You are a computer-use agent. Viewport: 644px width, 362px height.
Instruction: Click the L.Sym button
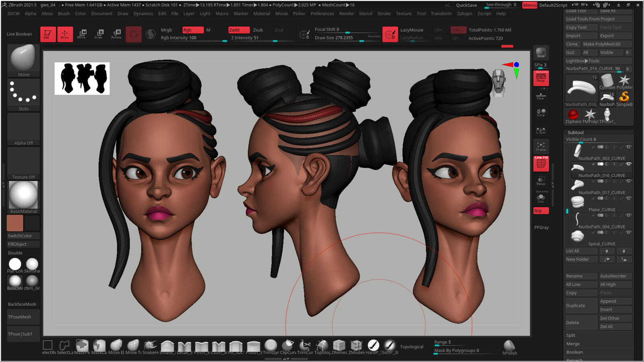541,130
